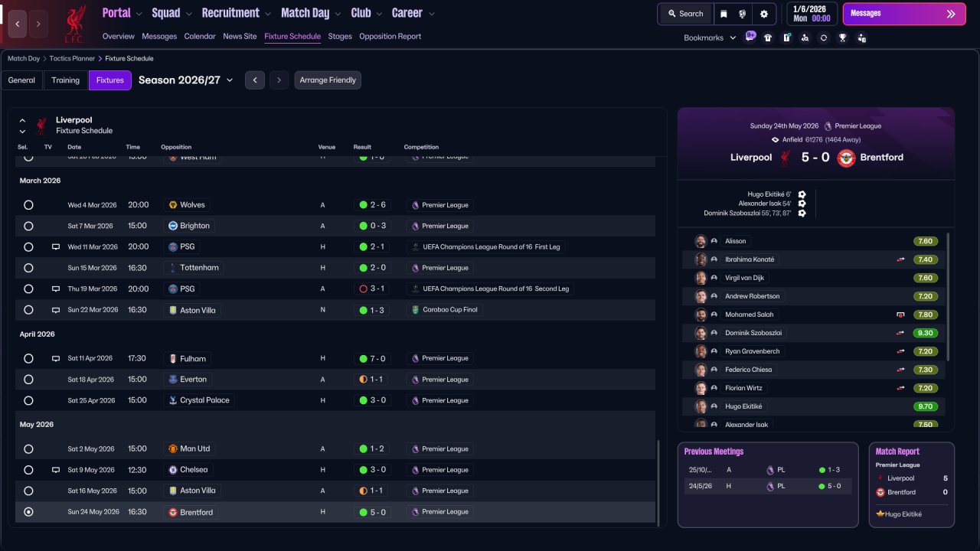
Task: Click the Arrange Friendly button
Action: point(328,80)
